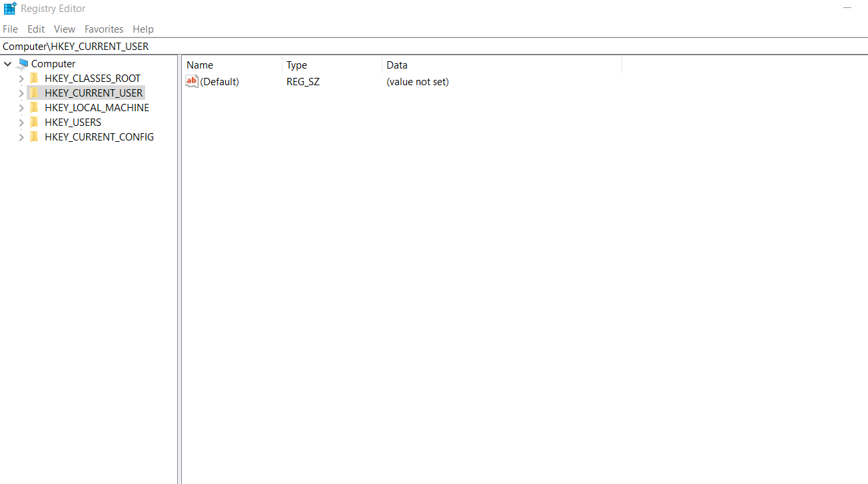Image resolution: width=868 pixels, height=484 pixels.
Task: Click the HKEY_USERS folder icon
Action: 35,122
